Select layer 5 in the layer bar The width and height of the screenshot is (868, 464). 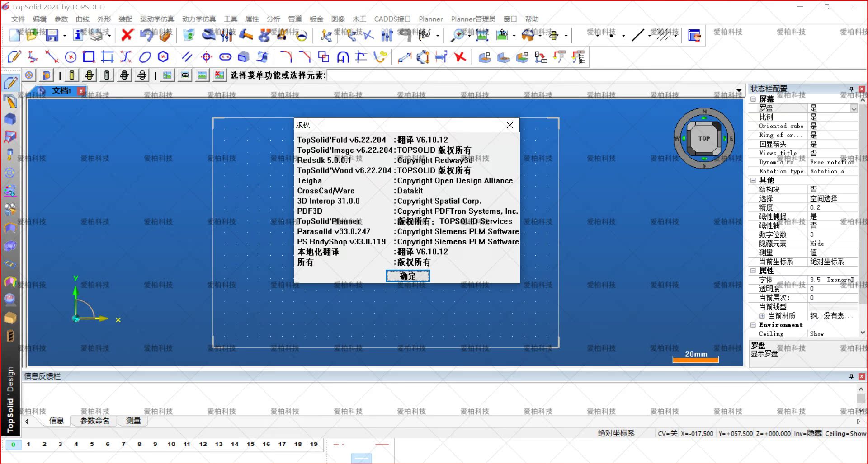pyautogui.click(x=92, y=444)
